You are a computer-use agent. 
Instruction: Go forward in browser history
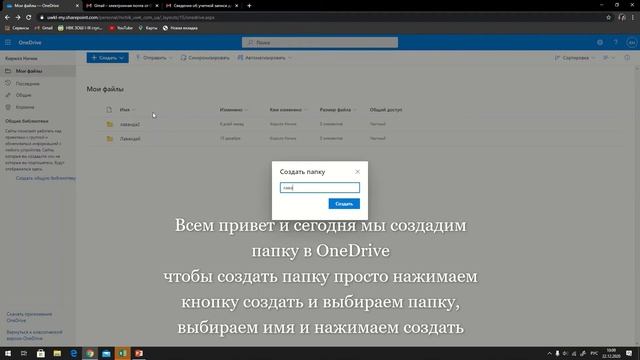tap(18, 18)
